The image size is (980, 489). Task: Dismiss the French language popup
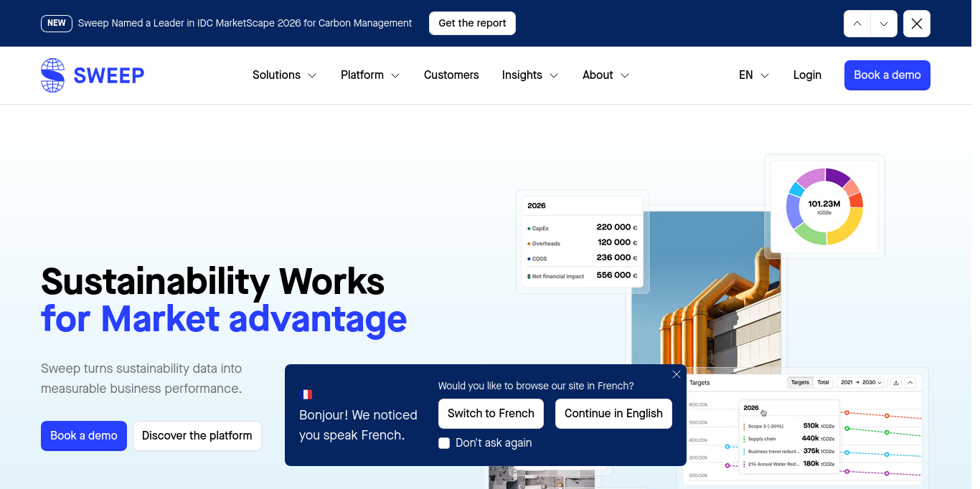(x=677, y=374)
